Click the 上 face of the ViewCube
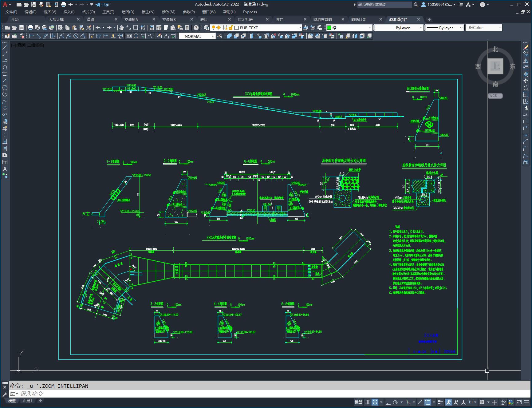Viewport: 532px width, 408px height. click(x=495, y=66)
